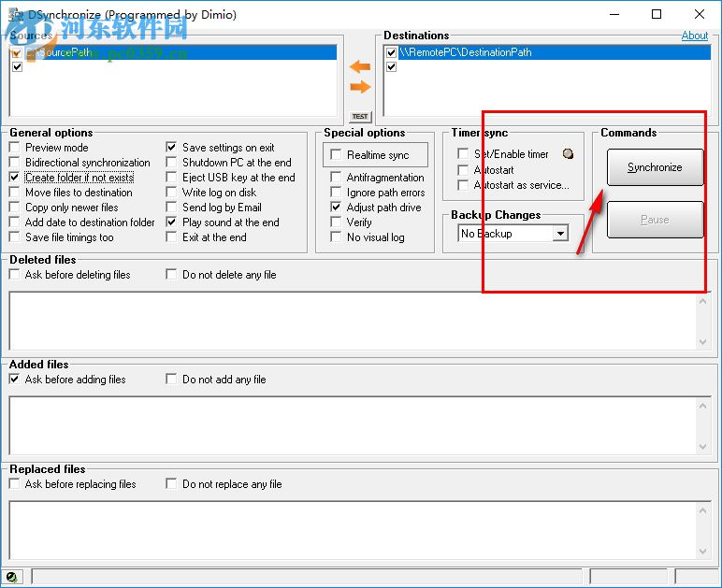
Task: Enable the Verify option
Action: pos(336,222)
